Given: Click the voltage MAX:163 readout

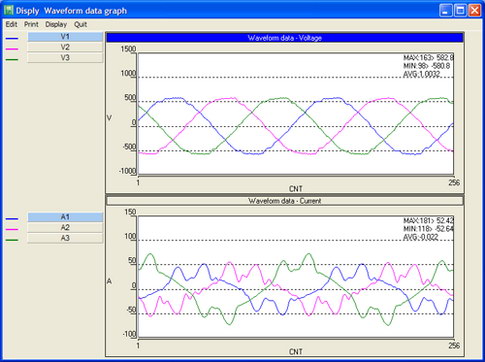Looking at the screenshot, I should coord(428,58).
